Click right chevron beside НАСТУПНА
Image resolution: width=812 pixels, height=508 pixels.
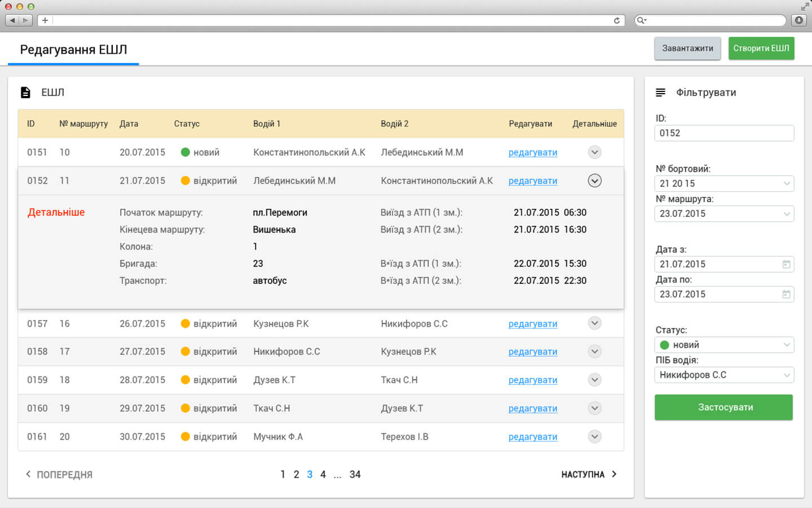614,474
